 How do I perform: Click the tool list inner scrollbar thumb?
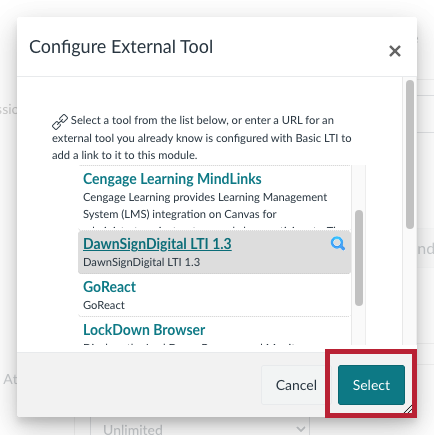359,258
